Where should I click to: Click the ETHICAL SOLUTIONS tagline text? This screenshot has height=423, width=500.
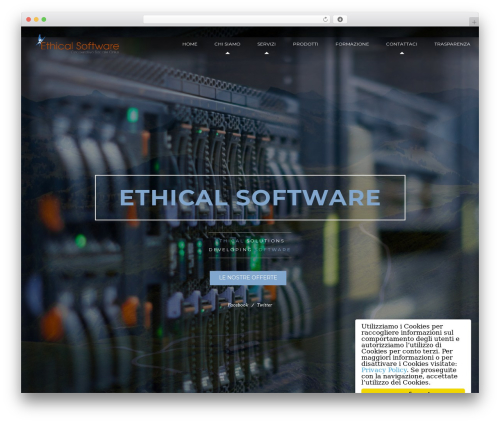250,241
